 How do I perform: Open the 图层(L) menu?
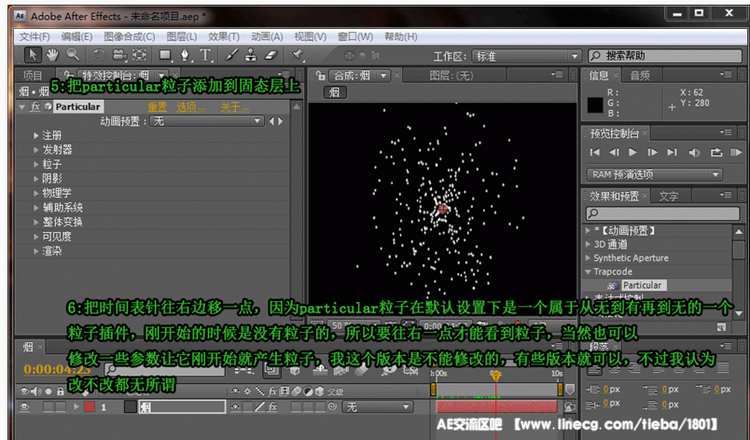181,36
